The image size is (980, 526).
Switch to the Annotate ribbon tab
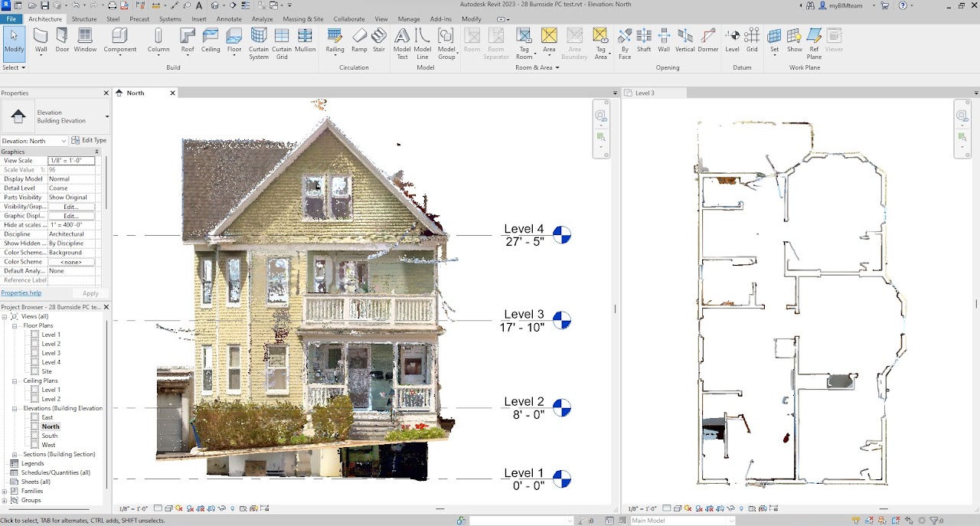[229, 18]
